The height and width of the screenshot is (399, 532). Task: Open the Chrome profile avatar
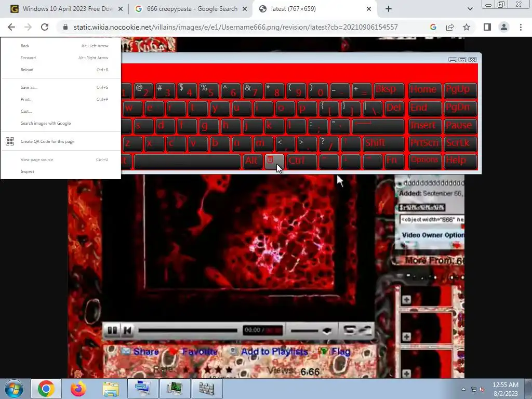[x=504, y=27]
